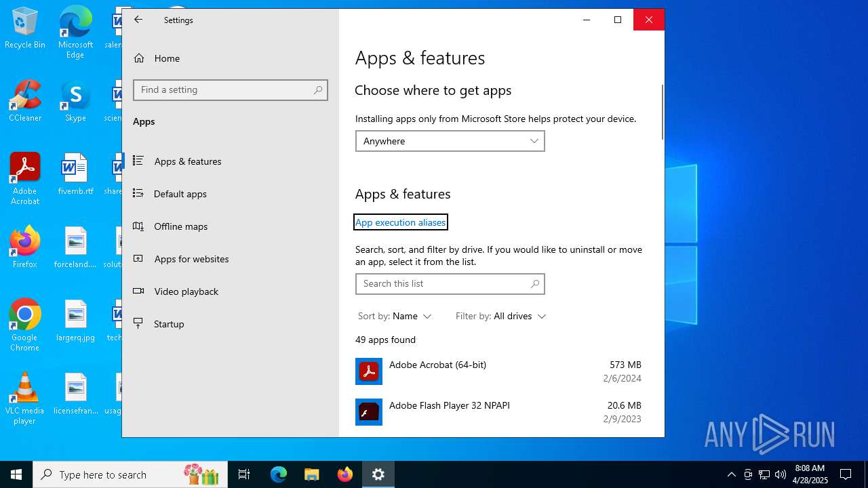Viewport: 868px width, 488px height.
Task: Launch Edge from the taskbar
Action: (x=279, y=474)
